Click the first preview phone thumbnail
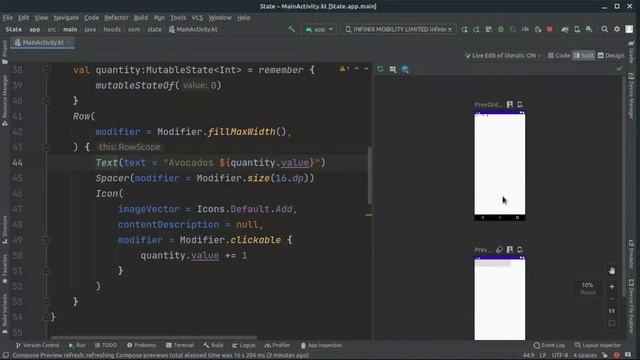The image size is (640, 360). point(500,166)
